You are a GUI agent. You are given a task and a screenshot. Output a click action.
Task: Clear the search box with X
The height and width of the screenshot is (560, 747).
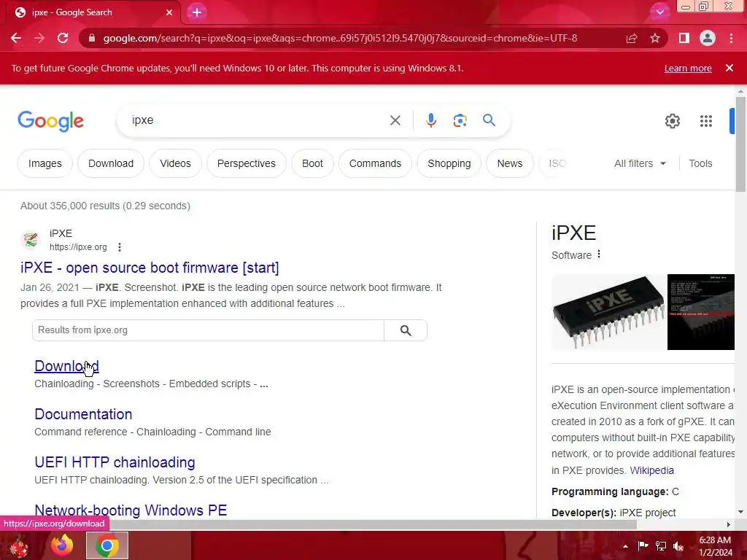[395, 120]
